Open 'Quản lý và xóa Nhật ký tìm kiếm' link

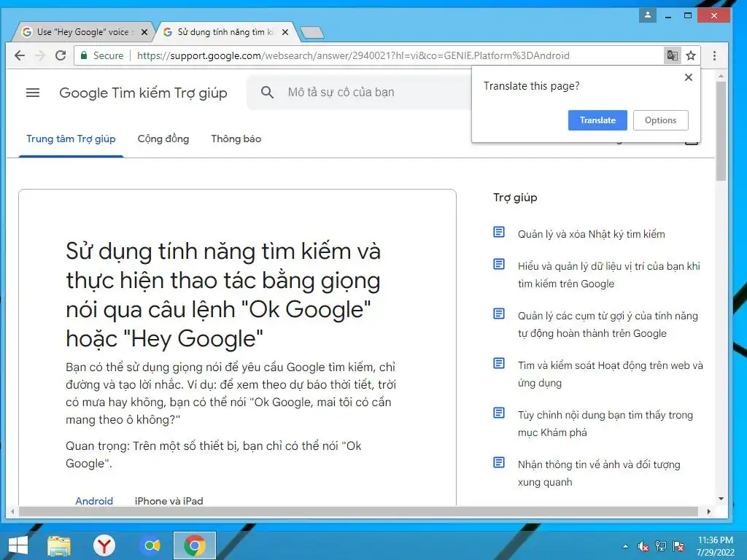(x=591, y=234)
